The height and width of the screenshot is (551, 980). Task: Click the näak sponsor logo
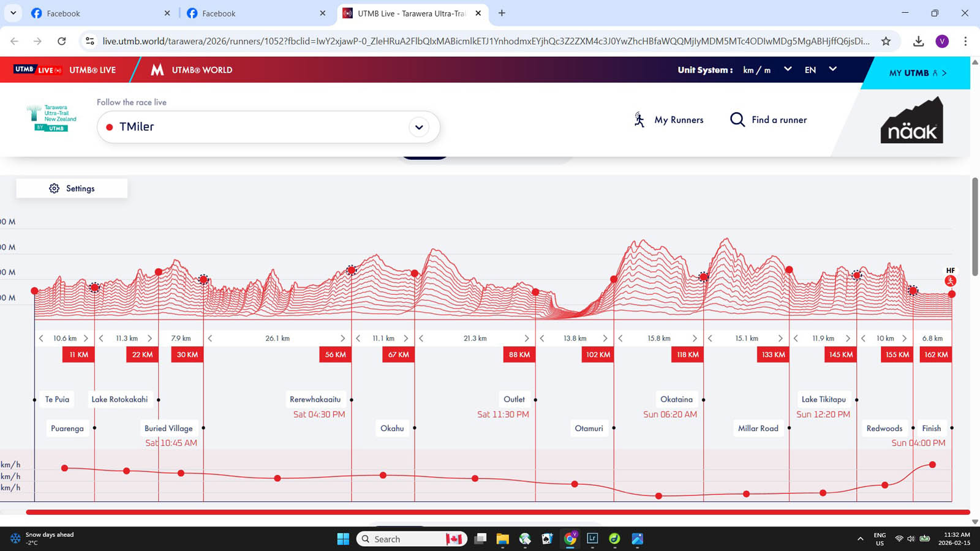pos(911,121)
